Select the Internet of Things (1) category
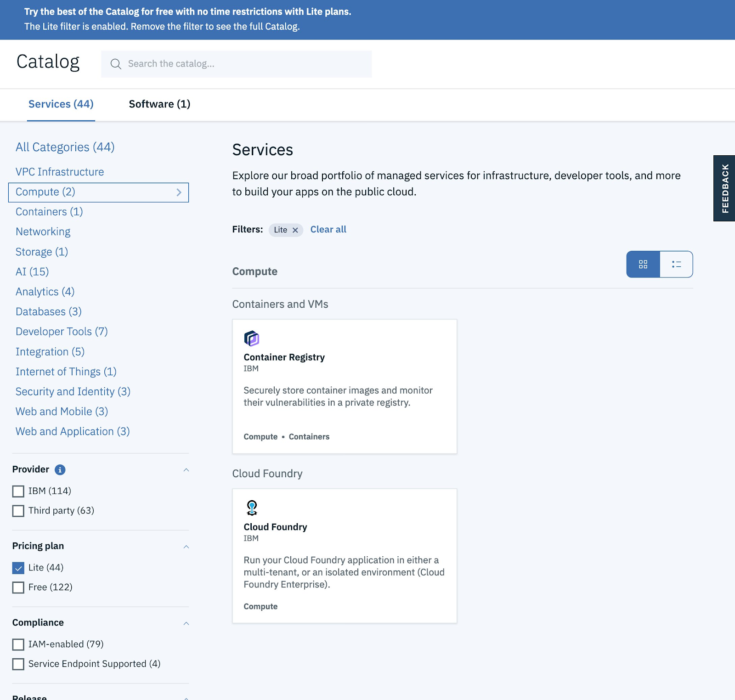 66,372
